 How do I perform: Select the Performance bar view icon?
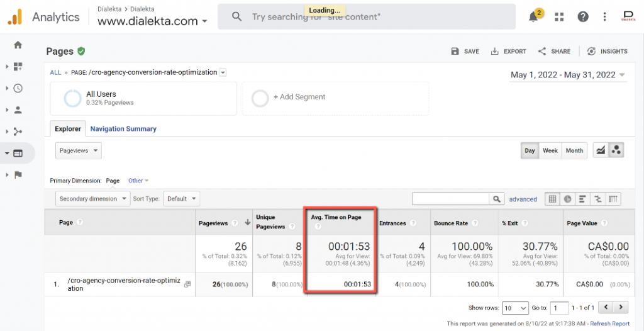[x=582, y=199]
